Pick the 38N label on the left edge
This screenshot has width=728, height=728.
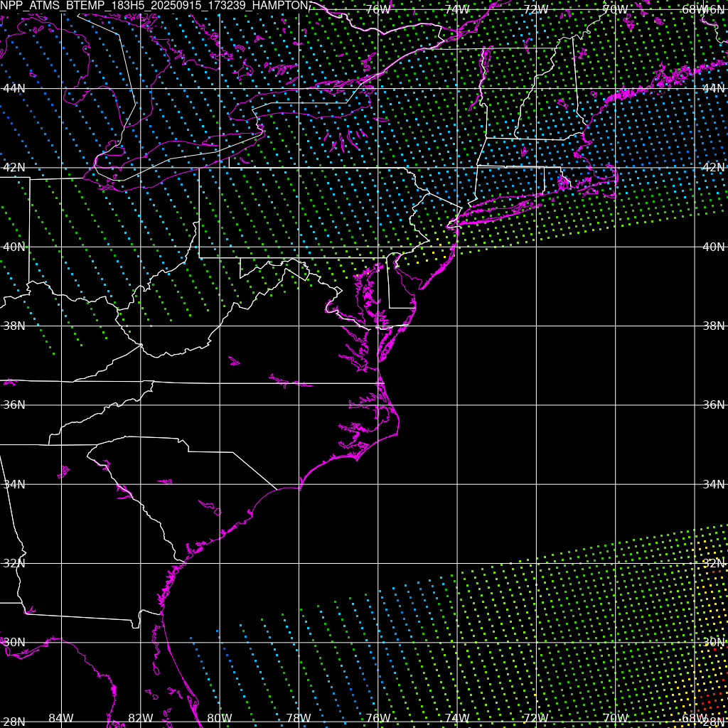pos(13,326)
